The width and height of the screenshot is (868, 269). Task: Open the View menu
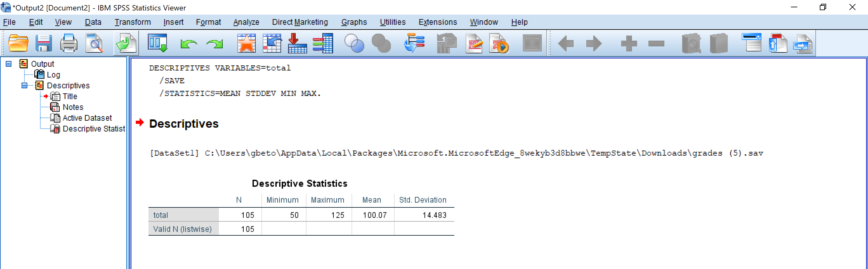(x=63, y=22)
